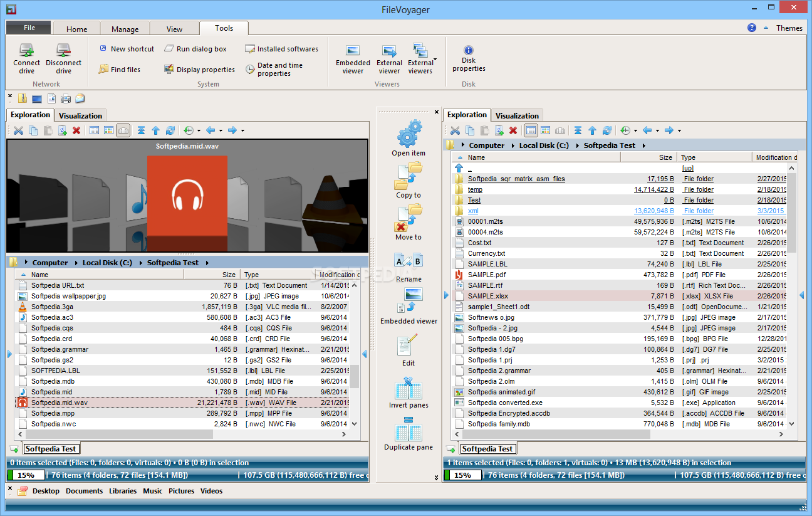812x516 pixels.
Task: Switch to the Visualization tab
Action: click(x=80, y=115)
